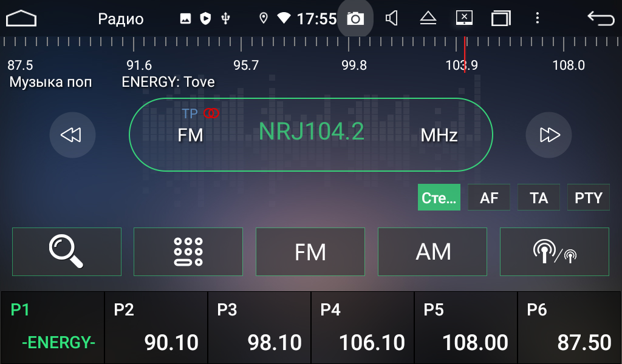Tap the red stereo rings indicator
Viewport: 622px width, 364px height.
(211, 113)
